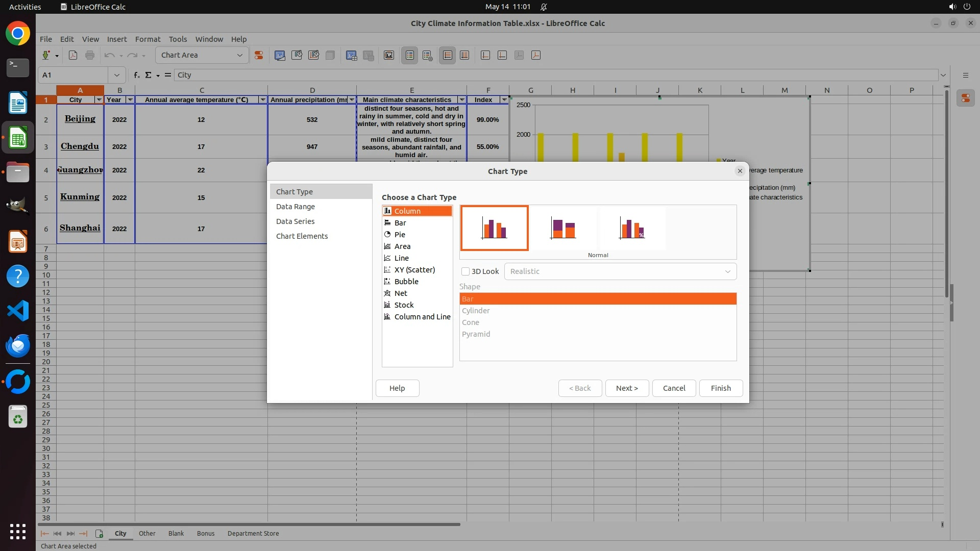Click Format Selection toolbar icon
This screenshot has height=551, width=980.
tap(259, 55)
